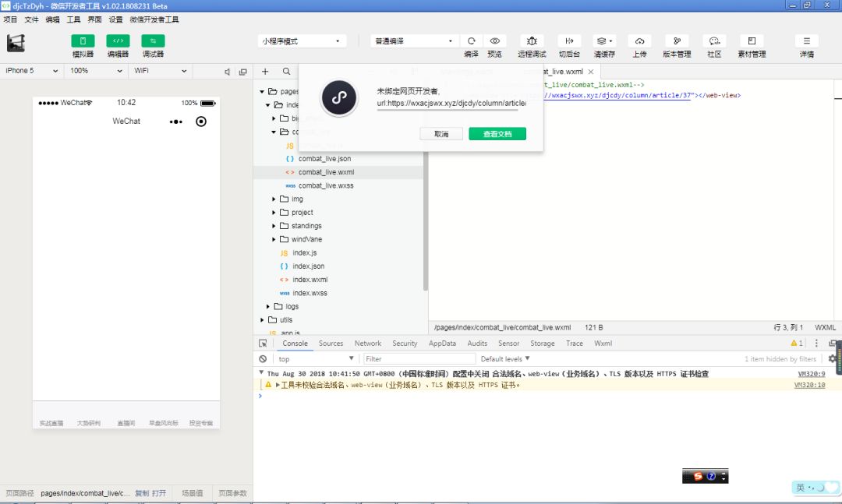This screenshot has width=842, height=504.
Task: Open the devtools more options dots
Action: (x=816, y=344)
